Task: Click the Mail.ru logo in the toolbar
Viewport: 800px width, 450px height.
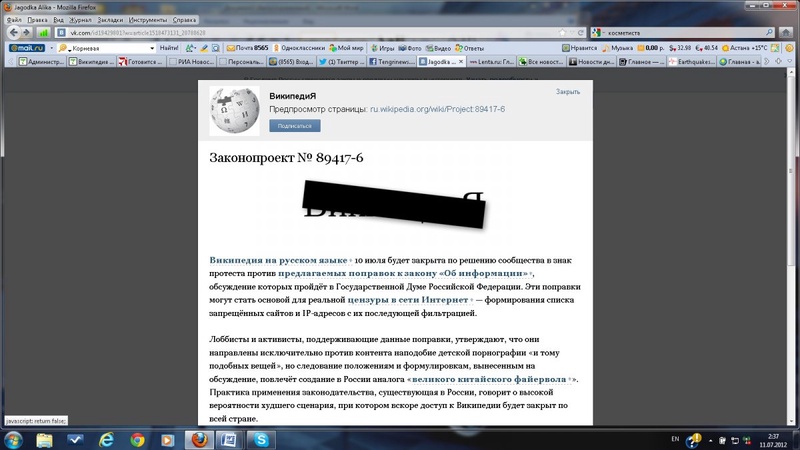Action: coord(27,48)
